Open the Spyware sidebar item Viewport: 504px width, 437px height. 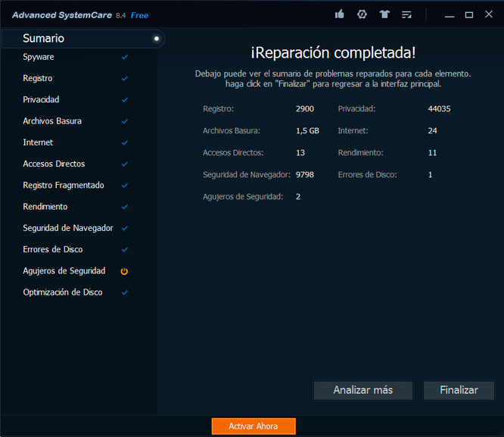point(39,57)
